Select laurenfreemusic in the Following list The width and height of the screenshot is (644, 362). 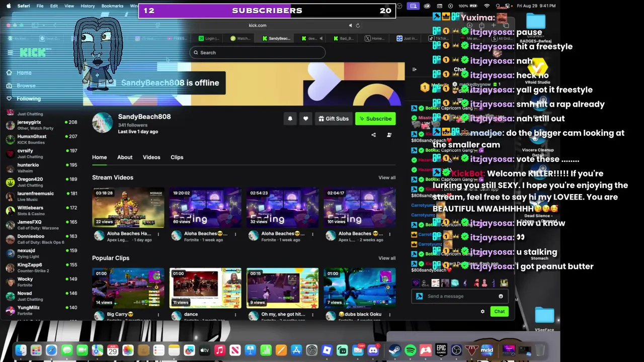(40, 196)
